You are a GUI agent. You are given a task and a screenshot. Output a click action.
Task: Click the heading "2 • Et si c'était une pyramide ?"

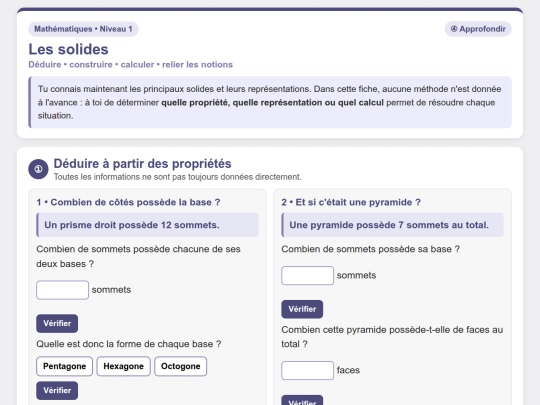(351, 202)
